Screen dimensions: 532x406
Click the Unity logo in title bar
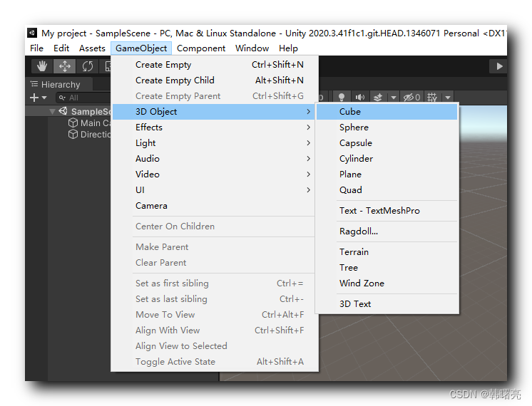pos(32,33)
